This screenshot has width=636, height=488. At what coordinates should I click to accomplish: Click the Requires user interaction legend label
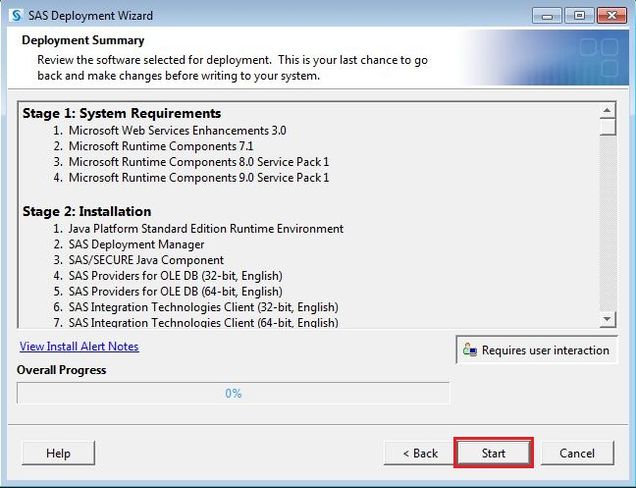click(x=545, y=350)
